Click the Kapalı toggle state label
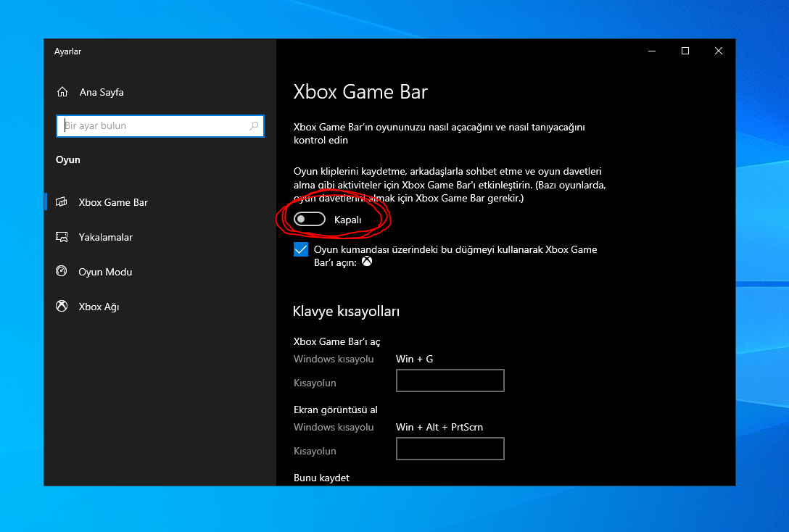 347,220
